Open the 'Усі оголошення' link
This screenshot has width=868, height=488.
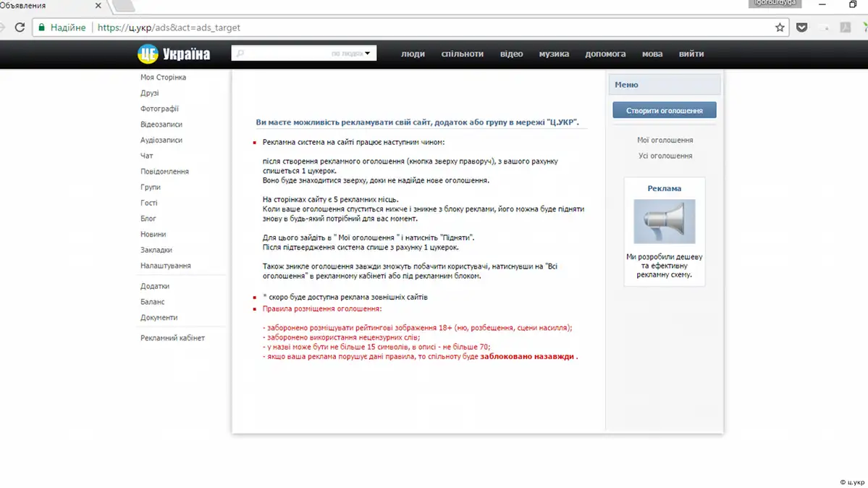[665, 156]
